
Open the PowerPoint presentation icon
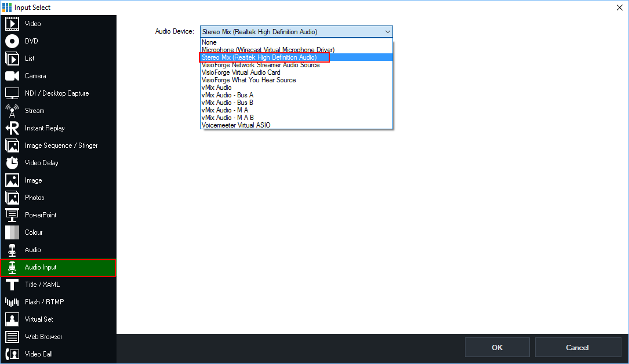click(x=12, y=215)
